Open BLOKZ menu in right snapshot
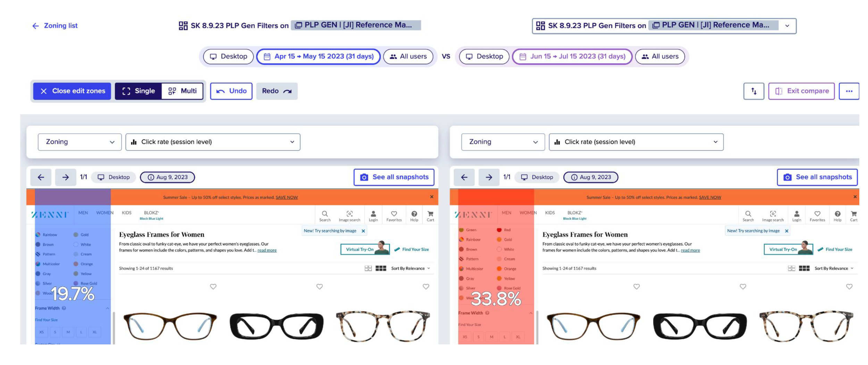This screenshot has width=868, height=365. (x=575, y=215)
